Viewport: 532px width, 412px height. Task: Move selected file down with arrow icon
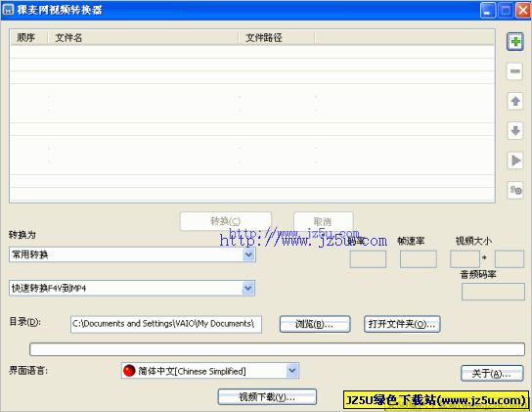[515, 131]
